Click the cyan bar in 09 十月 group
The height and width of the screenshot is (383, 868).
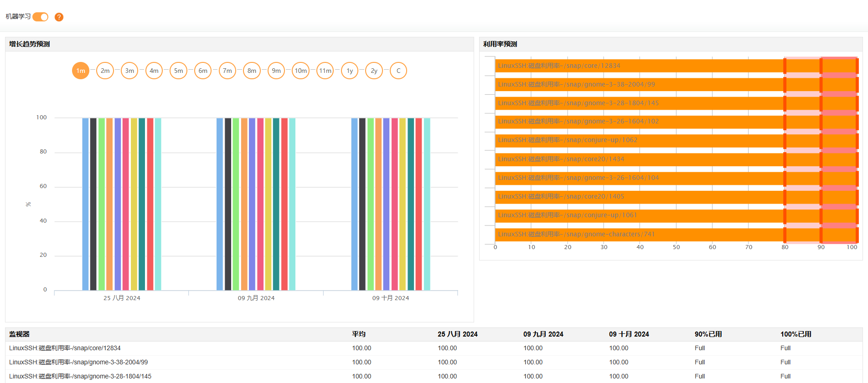click(x=427, y=204)
